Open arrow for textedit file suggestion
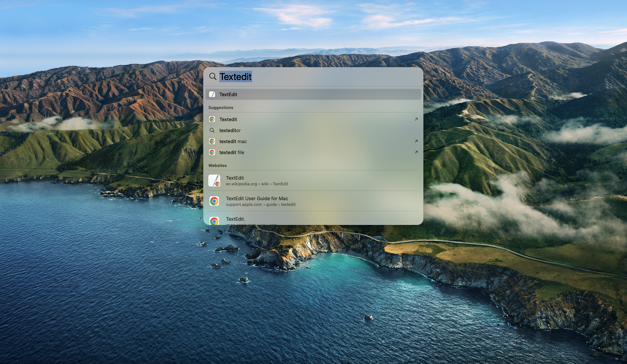The height and width of the screenshot is (364, 627). [x=416, y=152]
